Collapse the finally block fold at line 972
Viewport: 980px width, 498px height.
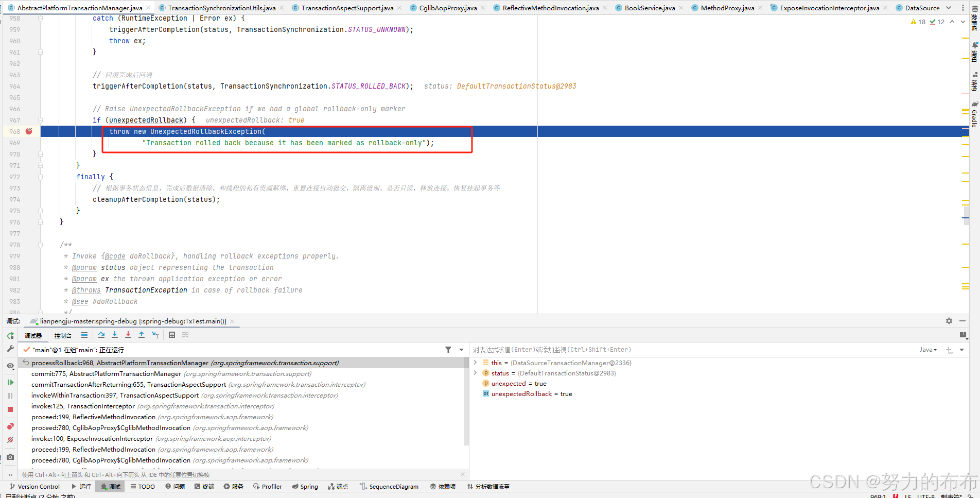pyautogui.click(x=40, y=177)
